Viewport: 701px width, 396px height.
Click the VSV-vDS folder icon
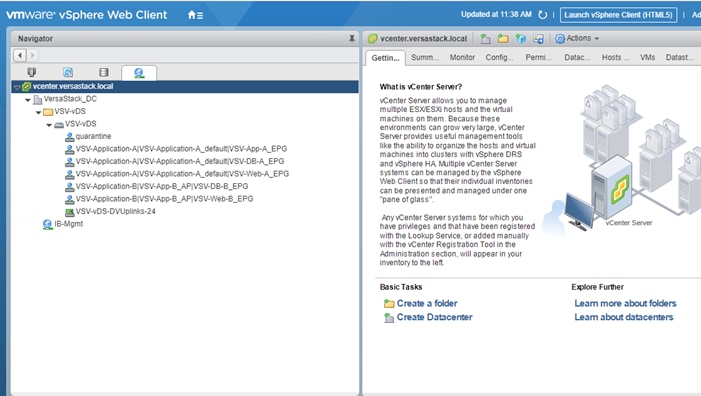tap(48, 112)
